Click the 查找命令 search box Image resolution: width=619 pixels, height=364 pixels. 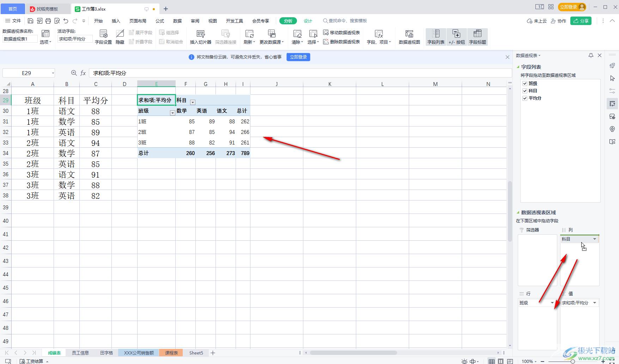[x=345, y=21]
